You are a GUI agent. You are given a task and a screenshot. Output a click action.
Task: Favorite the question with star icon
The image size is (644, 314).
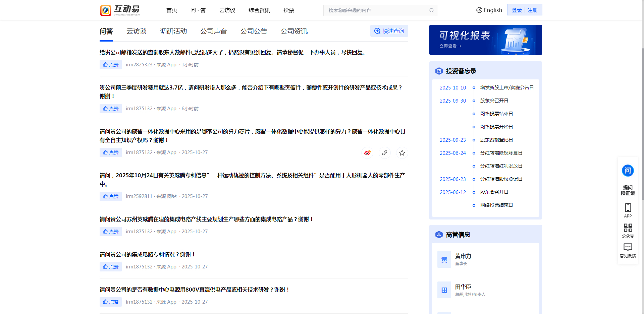tap(402, 153)
